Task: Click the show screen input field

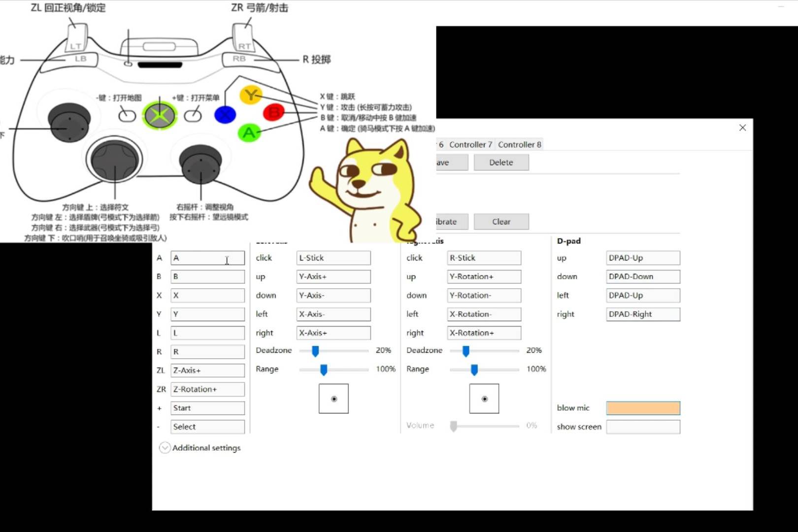Action: pos(643,427)
